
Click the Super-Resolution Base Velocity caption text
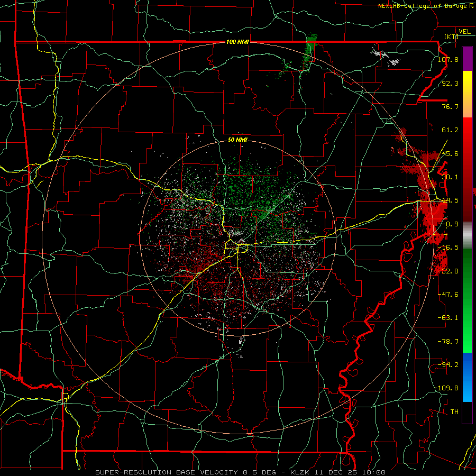tap(241, 472)
